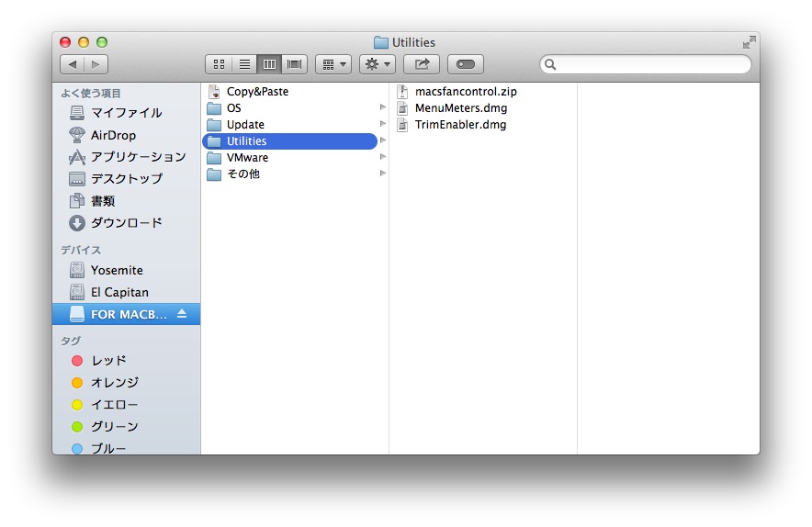Minimize the Finder window
Image resolution: width=812 pixels, height=527 pixels.
(x=84, y=42)
